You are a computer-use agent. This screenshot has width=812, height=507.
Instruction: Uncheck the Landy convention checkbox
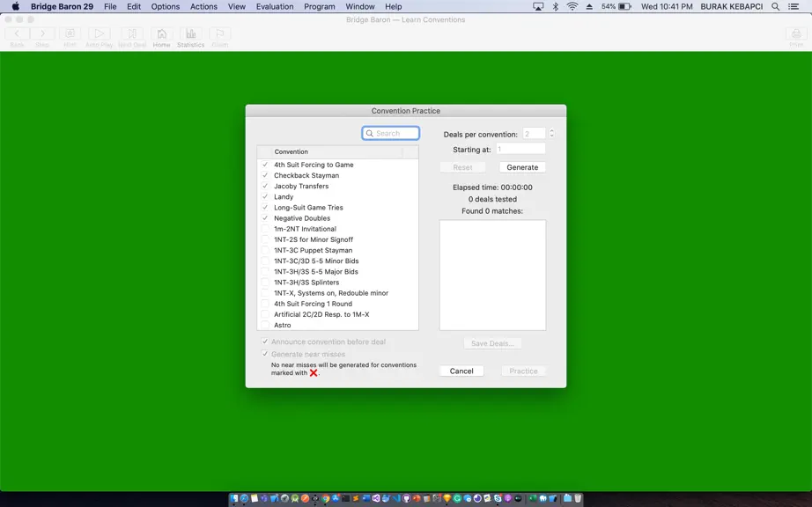point(265,196)
